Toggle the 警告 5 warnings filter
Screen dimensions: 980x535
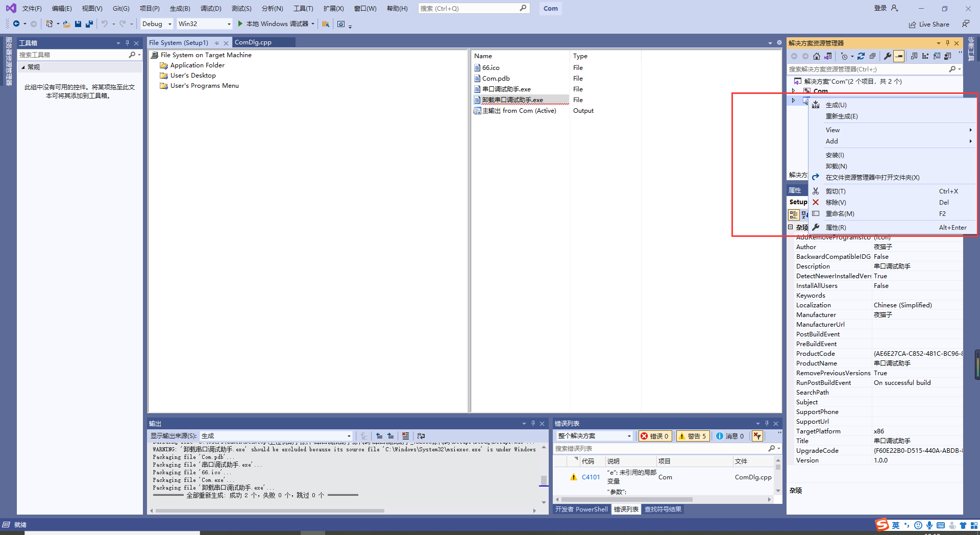(x=693, y=436)
